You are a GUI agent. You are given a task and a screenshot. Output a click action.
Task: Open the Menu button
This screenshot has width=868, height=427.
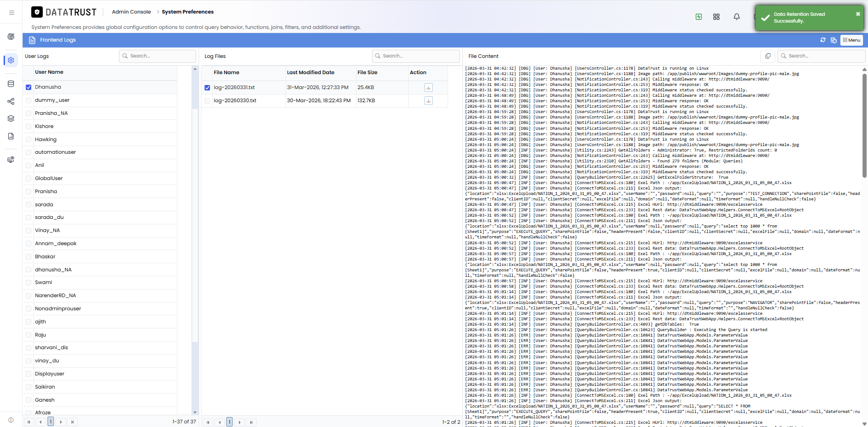[851, 40]
